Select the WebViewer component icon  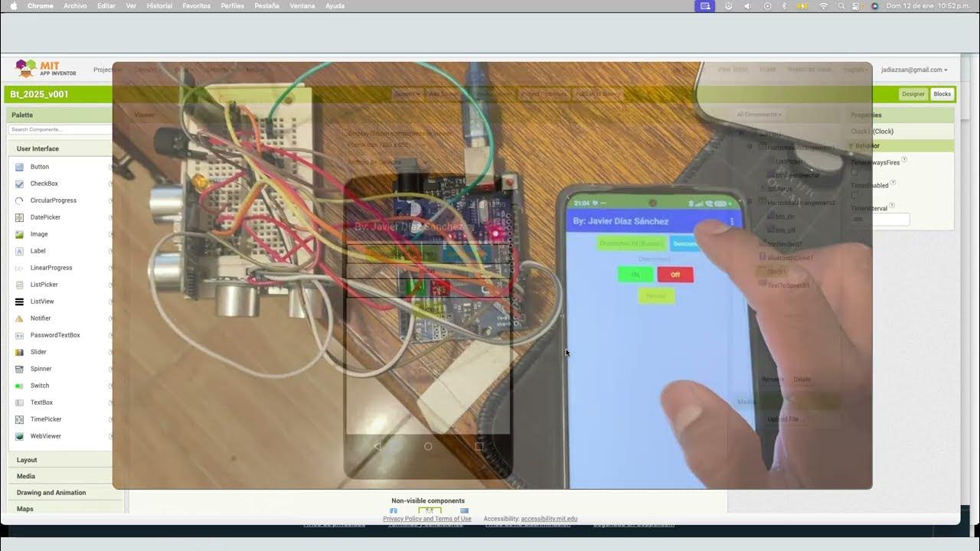tap(20, 436)
